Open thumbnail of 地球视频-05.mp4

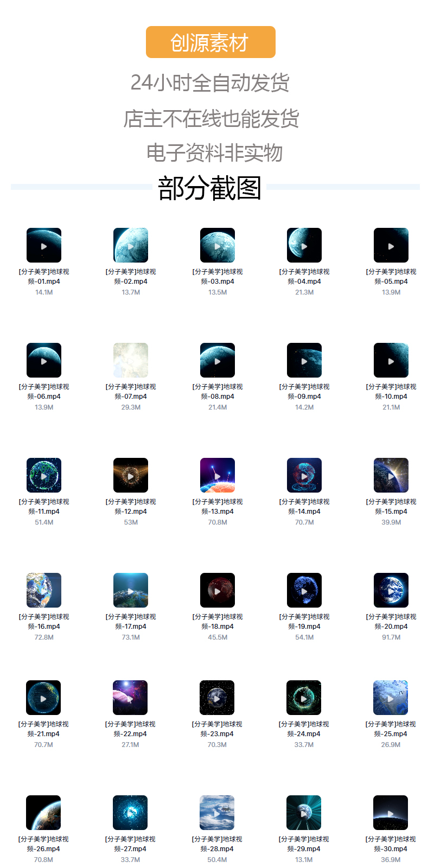point(391,245)
